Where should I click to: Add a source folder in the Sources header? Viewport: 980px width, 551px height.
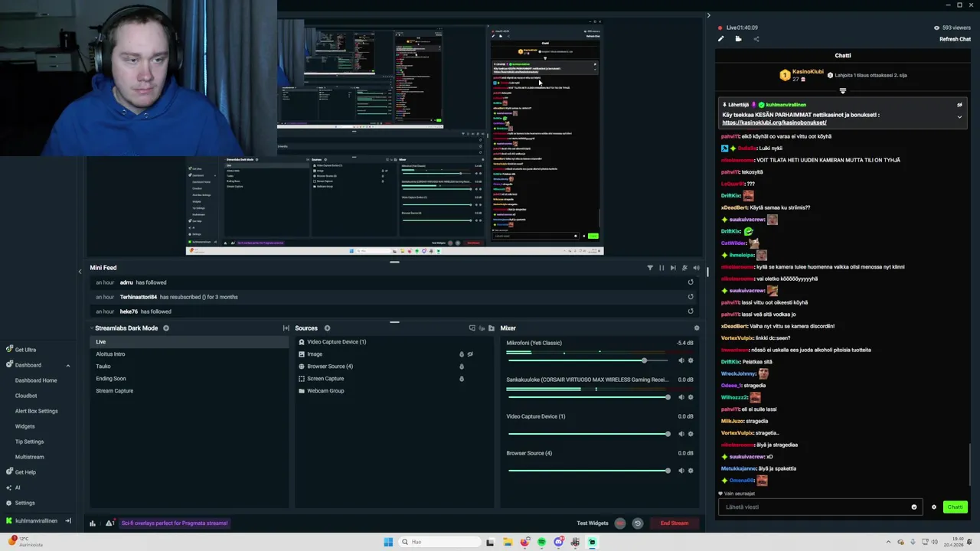point(492,328)
